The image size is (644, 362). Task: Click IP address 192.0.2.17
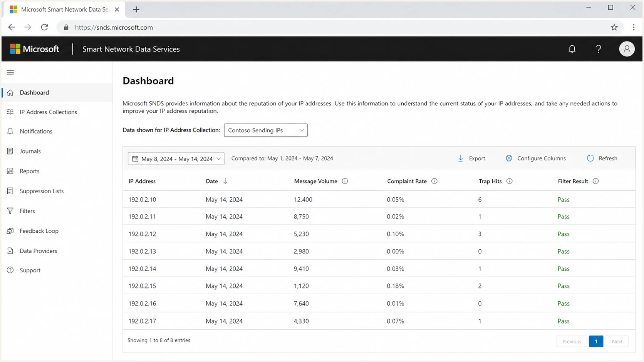tap(142, 321)
